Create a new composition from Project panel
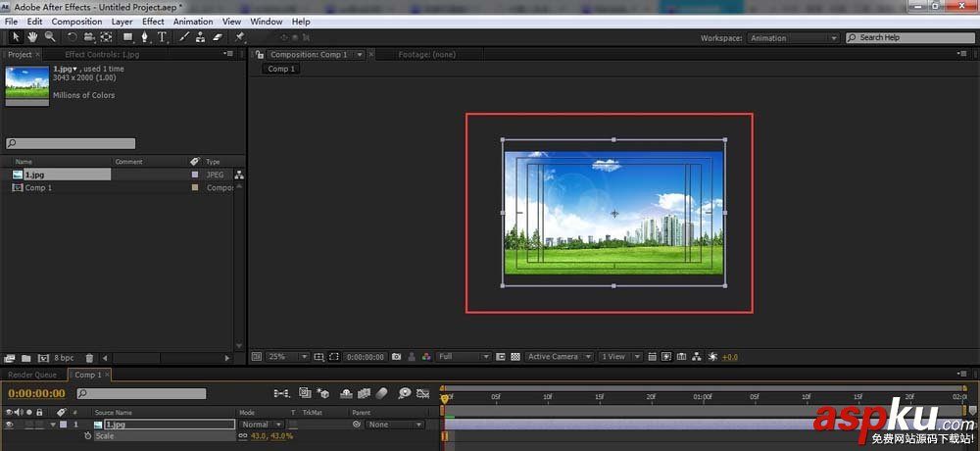Viewport: 980px width, 451px height. (43, 359)
